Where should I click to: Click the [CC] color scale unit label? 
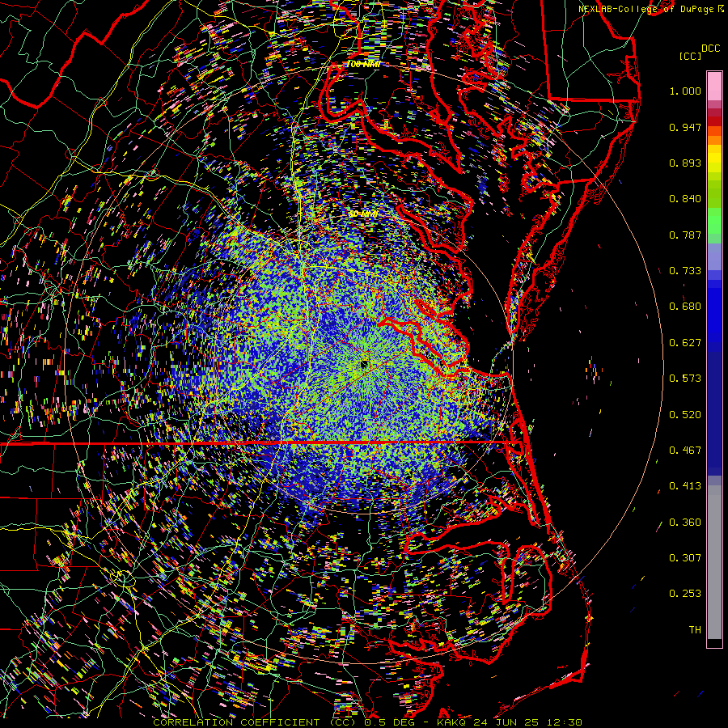tap(691, 56)
